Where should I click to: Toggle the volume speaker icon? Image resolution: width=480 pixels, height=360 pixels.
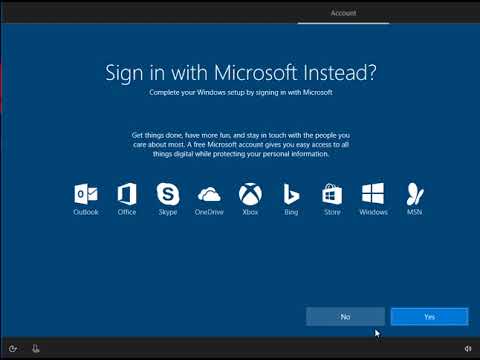pyautogui.click(x=468, y=349)
